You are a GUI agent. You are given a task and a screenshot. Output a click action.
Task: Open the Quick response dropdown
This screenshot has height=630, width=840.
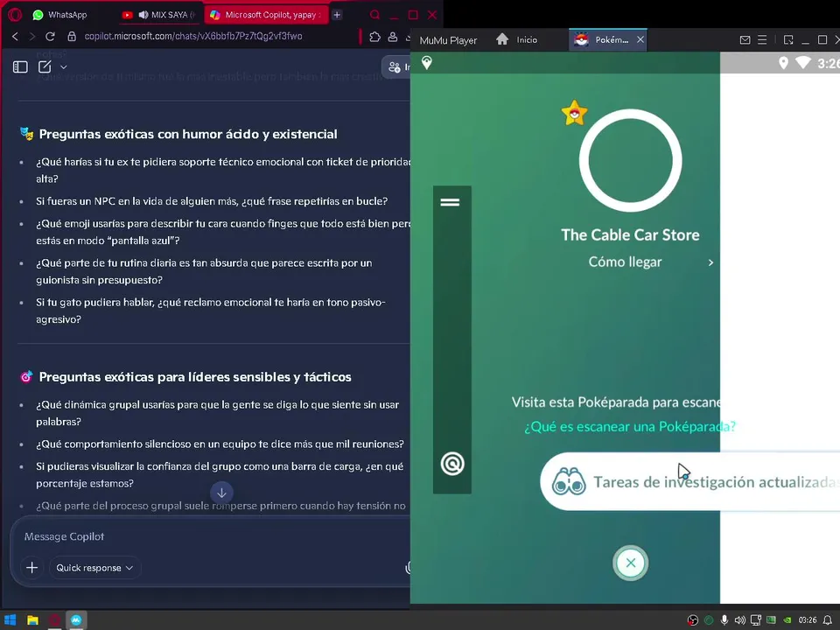point(94,568)
